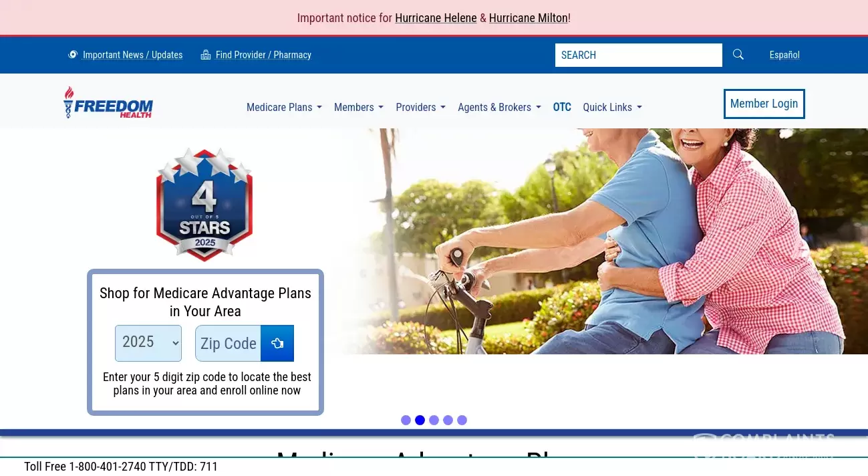Click the last carousel navigation dot
The height and width of the screenshot is (476, 868).
coord(462,420)
